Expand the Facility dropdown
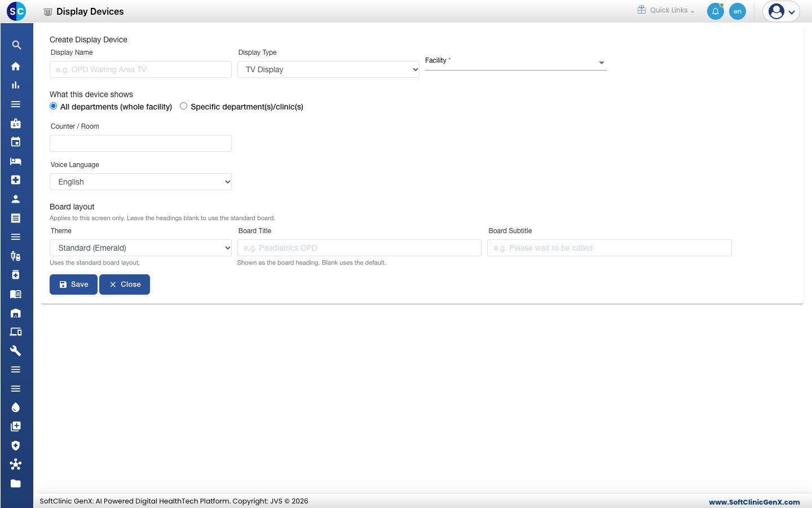 (516, 63)
